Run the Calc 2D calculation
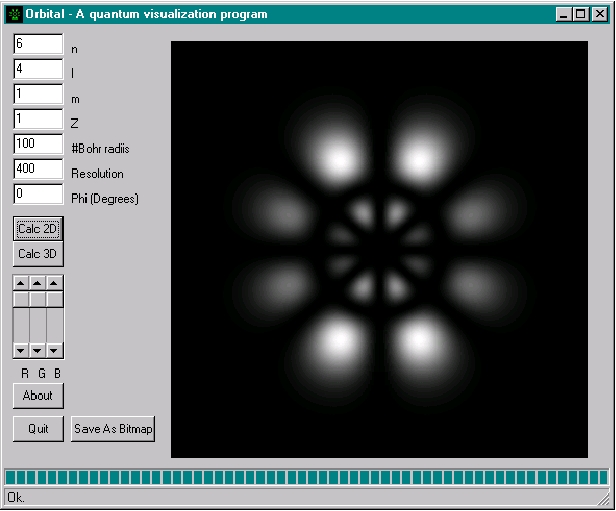This screenshot has height=511, width=616. (x=38, y=229)
